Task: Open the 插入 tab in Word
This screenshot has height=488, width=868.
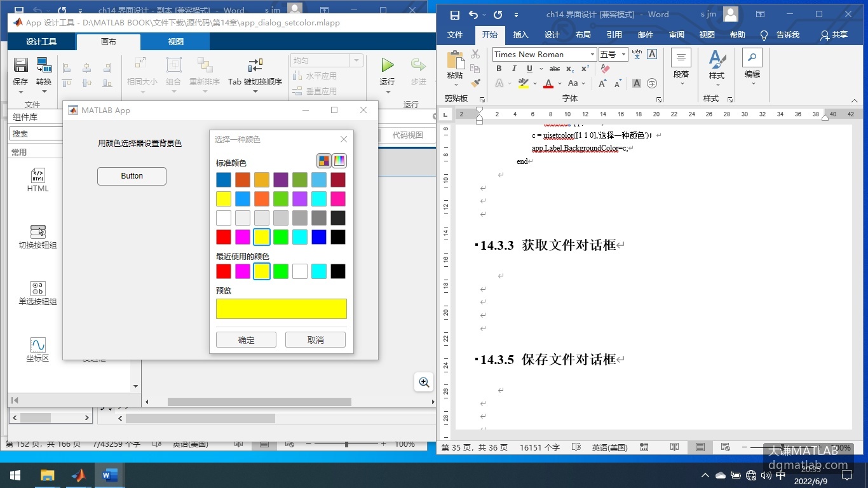Action: (520, 35)
